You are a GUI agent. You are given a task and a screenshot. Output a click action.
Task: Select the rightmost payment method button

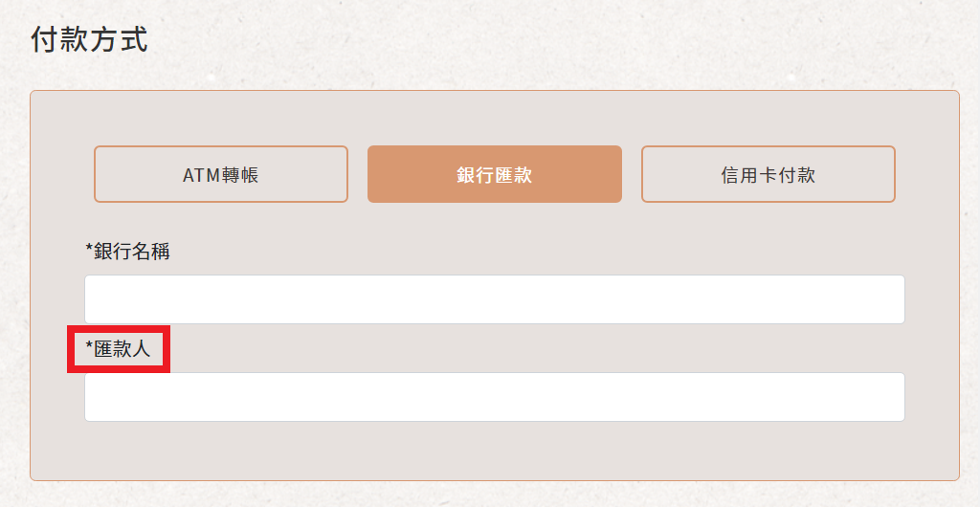pyautogui.click(x=768, y=174)
